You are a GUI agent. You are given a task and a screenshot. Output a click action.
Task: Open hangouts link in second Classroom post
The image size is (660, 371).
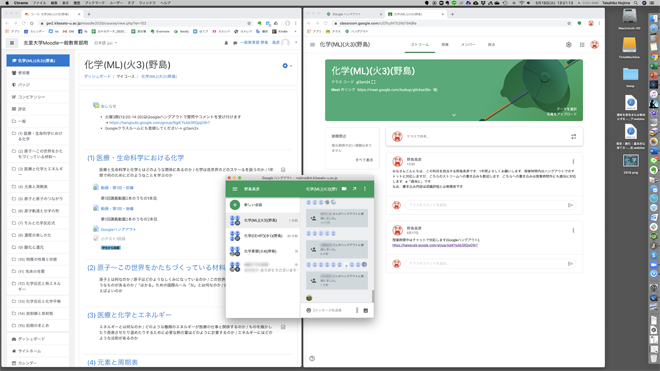435,245
